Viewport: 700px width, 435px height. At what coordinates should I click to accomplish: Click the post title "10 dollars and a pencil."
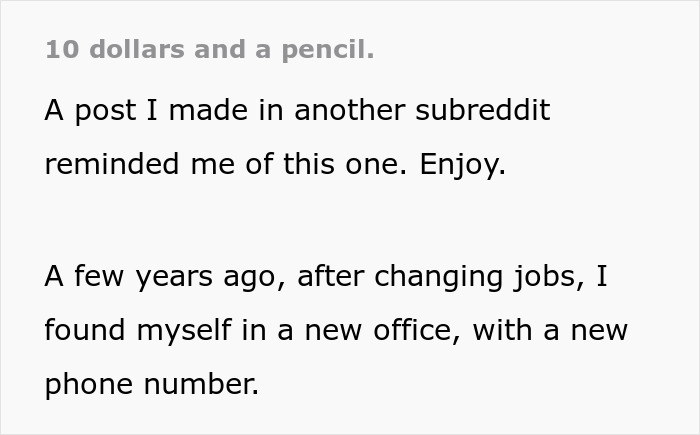pyautogui.click(x=209, y=50)
